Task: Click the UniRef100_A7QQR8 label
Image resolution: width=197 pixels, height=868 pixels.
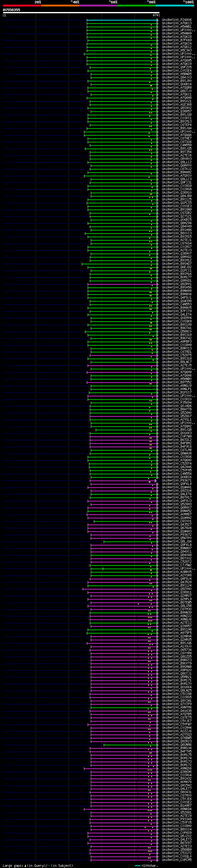Action: [x=177, y=88]
